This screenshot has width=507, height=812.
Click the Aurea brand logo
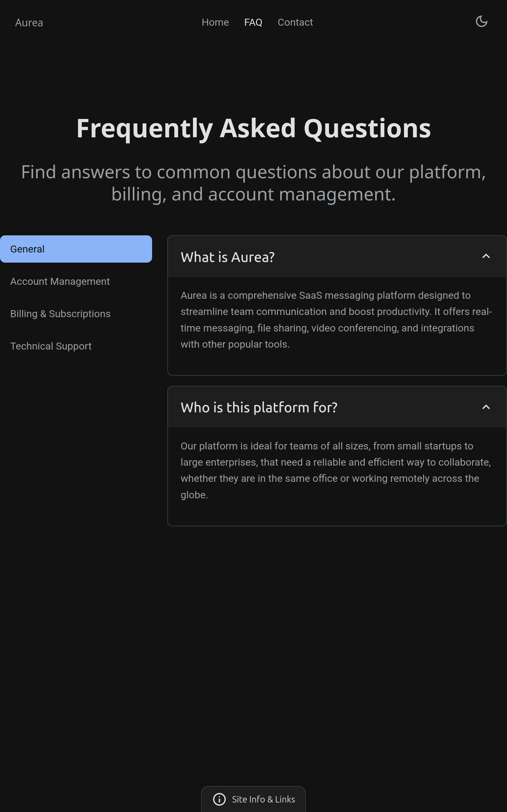(29, 23)
